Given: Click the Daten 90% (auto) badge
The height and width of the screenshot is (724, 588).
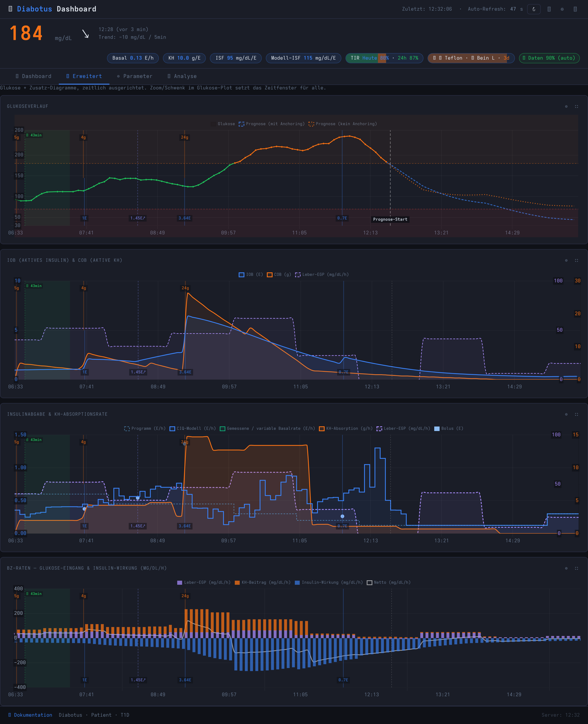Looking at the screenshot, I should point(549,58).
